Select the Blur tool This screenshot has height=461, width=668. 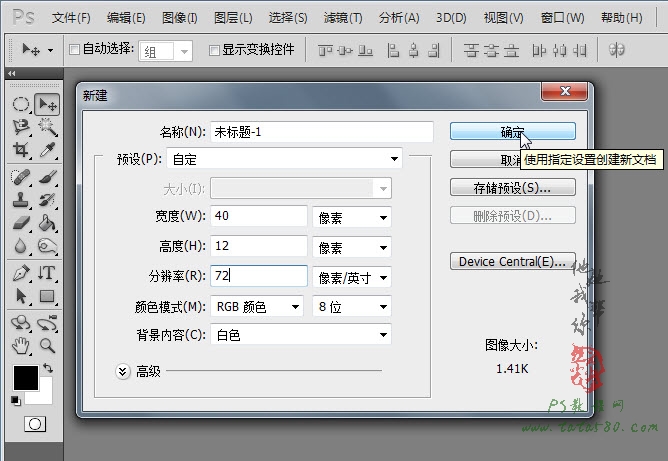(20, 246)
